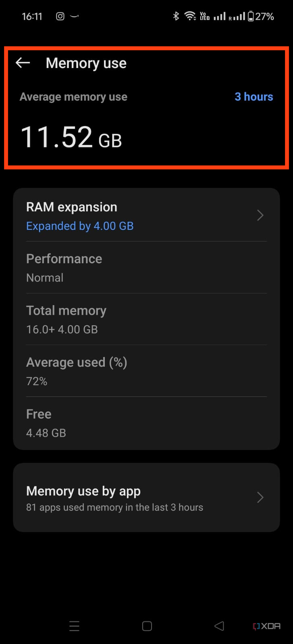Screen dimensions: 293x644
Task: Tap the Expanded by 4.00 GB link
Action: point(80,226)
